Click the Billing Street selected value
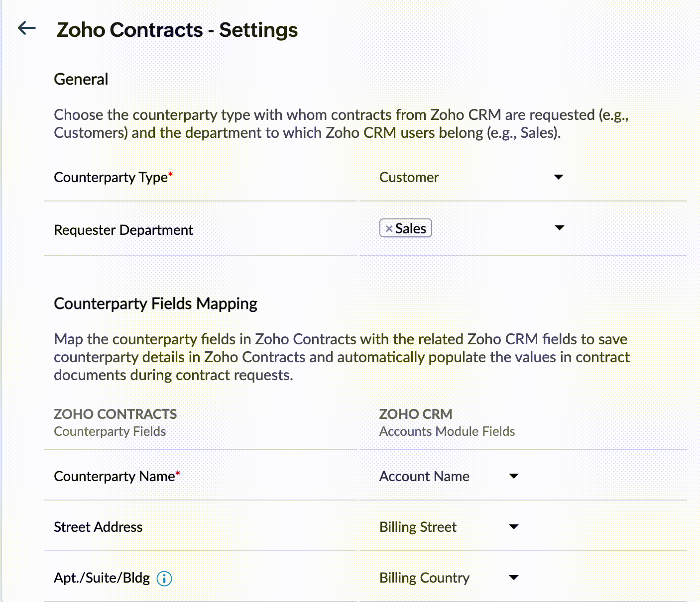This screenshot has height=602, width=700. tap(418, 527)
